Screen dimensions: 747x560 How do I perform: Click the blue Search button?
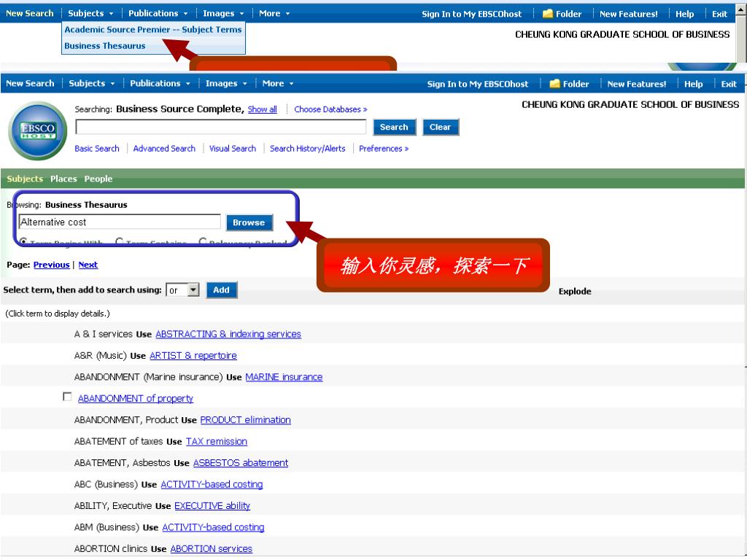pos(394,127)
